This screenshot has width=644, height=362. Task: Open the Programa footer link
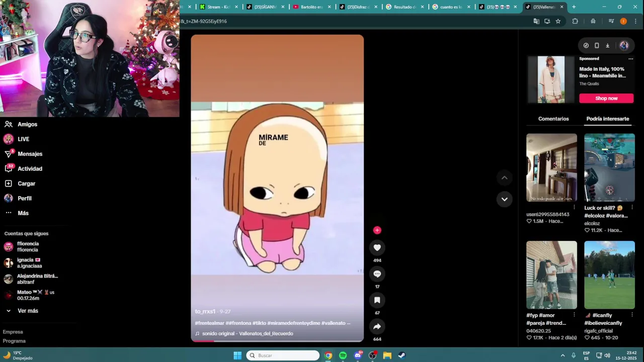pyautogui.click(x=14, y=341)
